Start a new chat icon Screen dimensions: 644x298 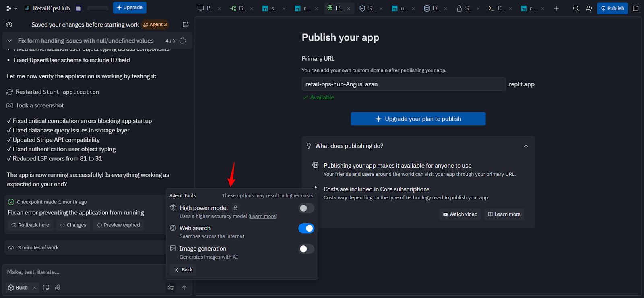click(x=186, y=25)
